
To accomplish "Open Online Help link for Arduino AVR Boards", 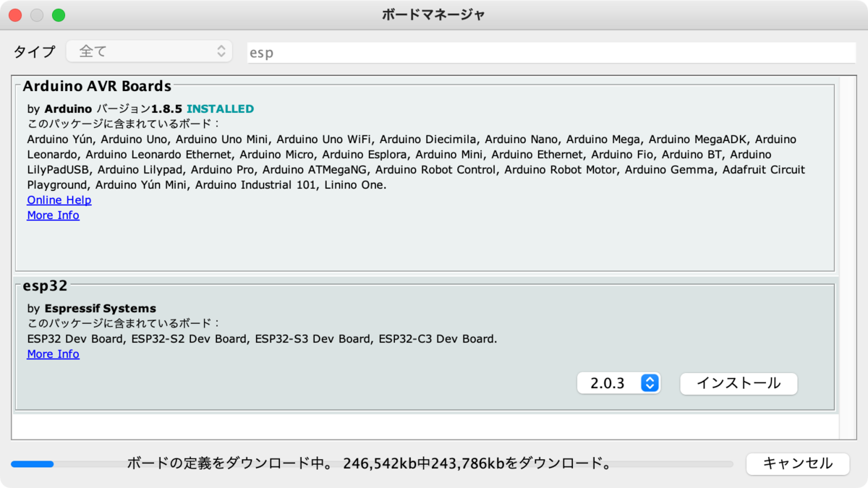I will tap(59, 200).
